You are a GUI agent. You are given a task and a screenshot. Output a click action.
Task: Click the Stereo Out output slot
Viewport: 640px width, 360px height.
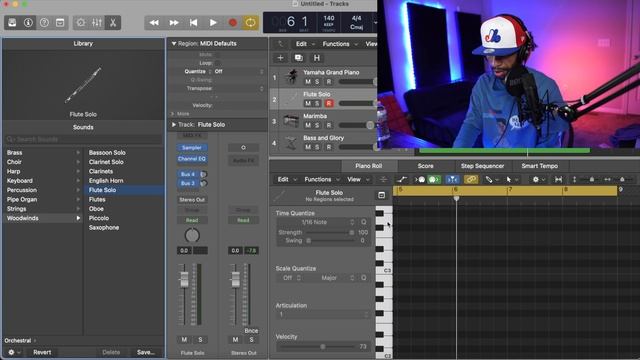[x=192, y=200]
